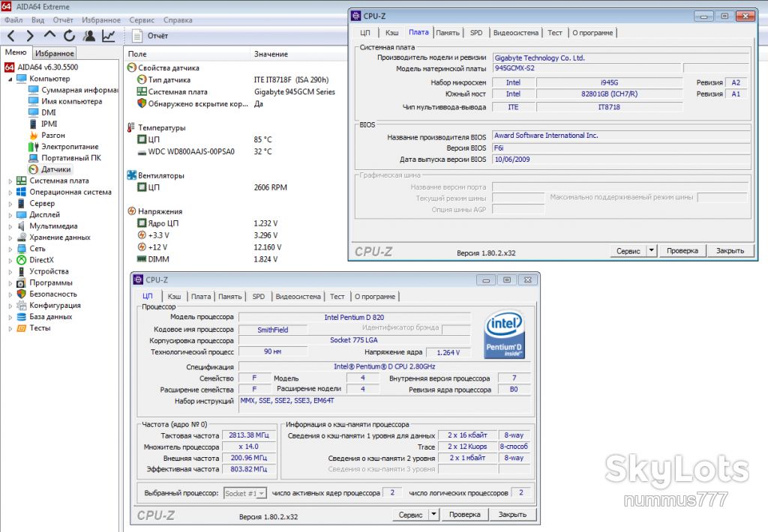
Task: Expand the Сеть tree node
Action: 10,249
